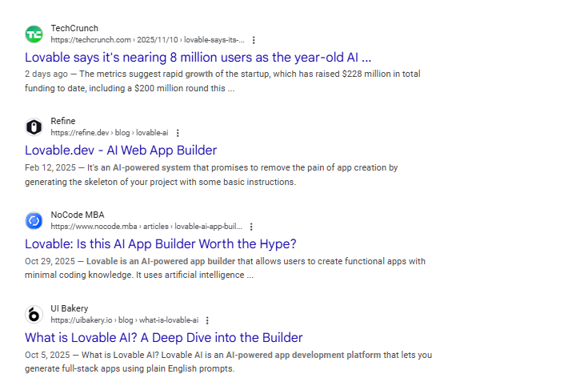Click the snippet mentioning $228 million funding
The height and width of the screenshot is (386, 588).
point(222,81)
